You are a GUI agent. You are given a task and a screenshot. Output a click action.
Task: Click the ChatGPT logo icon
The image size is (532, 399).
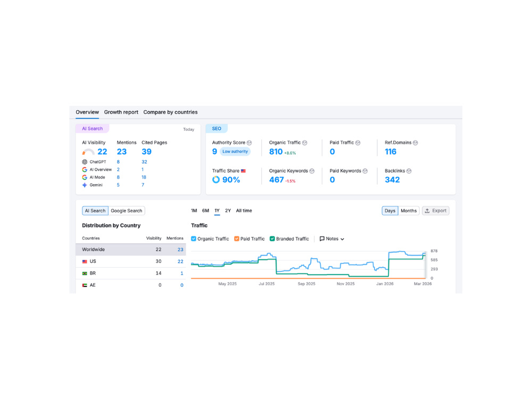coord(85,162)
